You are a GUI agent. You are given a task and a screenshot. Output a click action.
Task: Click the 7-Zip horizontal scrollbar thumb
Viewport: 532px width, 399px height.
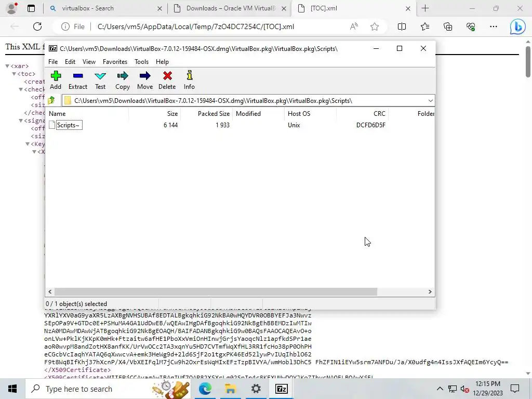(216, 292)
